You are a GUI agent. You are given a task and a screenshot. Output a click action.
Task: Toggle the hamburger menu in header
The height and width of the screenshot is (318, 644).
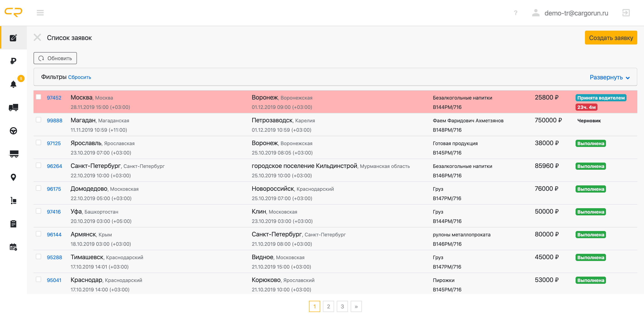40,13
